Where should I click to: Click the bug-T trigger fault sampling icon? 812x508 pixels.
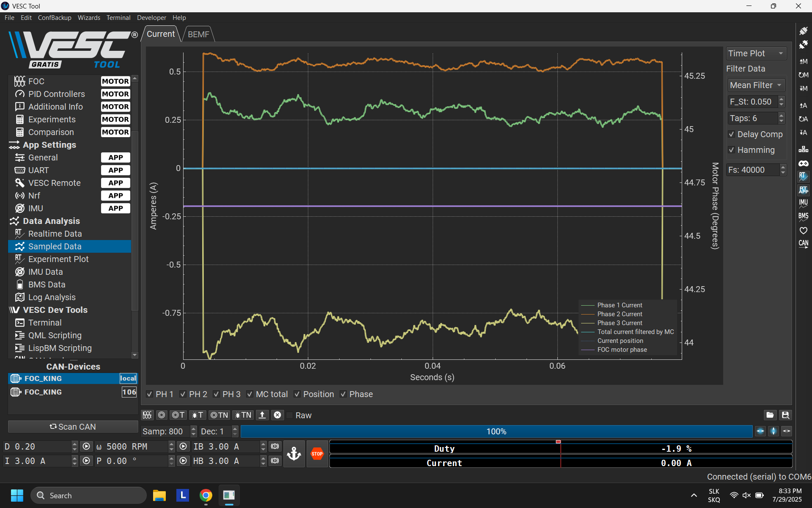[198, 415]
